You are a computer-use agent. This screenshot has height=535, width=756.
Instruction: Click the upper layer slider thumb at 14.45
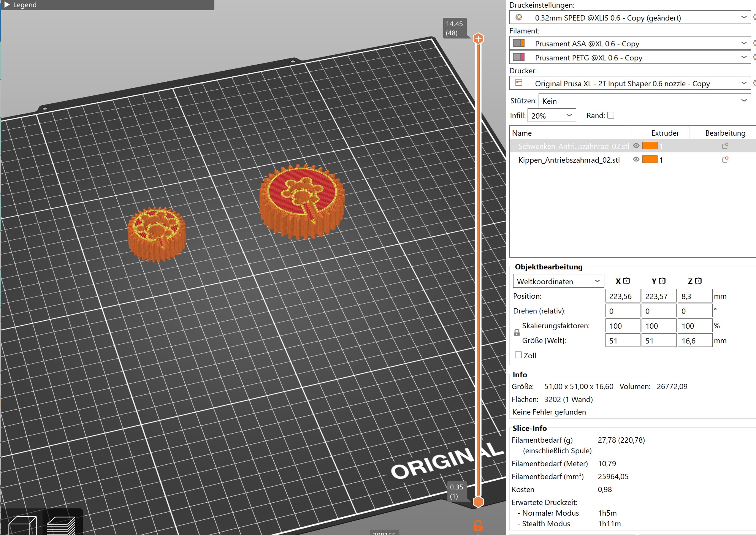478,38
